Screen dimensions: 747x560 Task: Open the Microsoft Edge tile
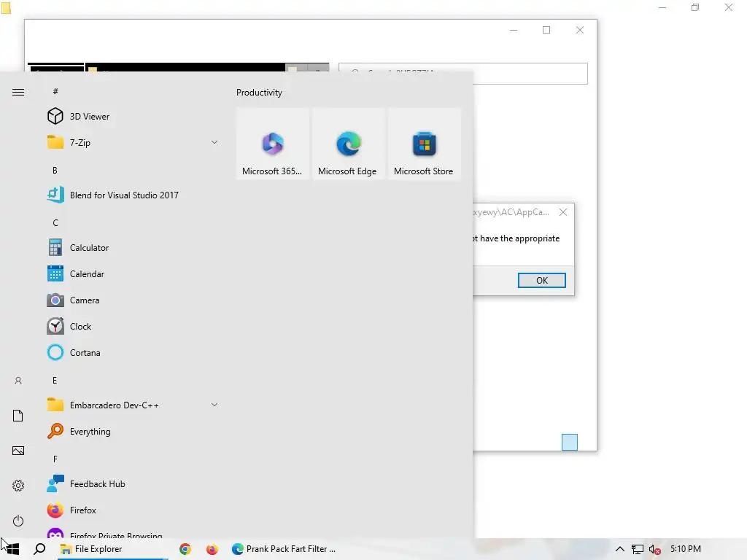pos(348,144)
